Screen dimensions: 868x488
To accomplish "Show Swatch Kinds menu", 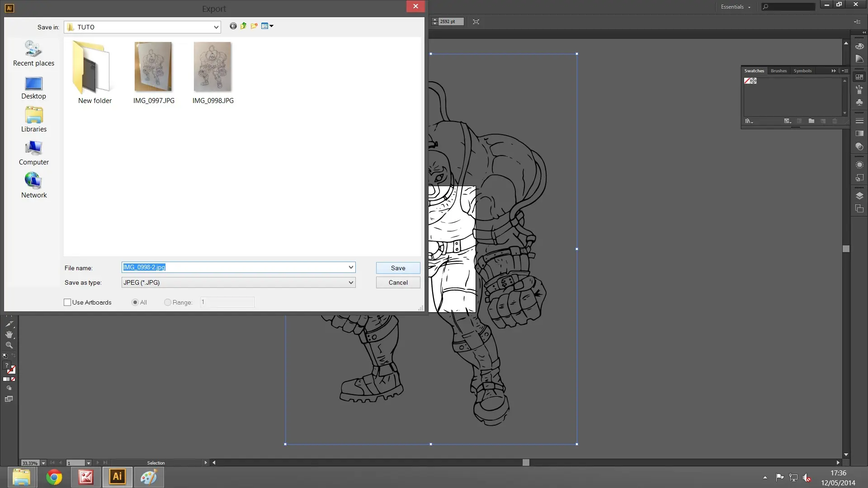I will pos(788,121).
